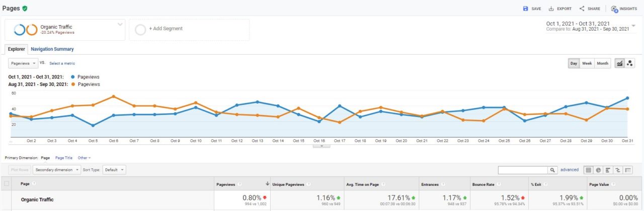
Task: Select Page Title primary dimension
Action: pos(64,158)
